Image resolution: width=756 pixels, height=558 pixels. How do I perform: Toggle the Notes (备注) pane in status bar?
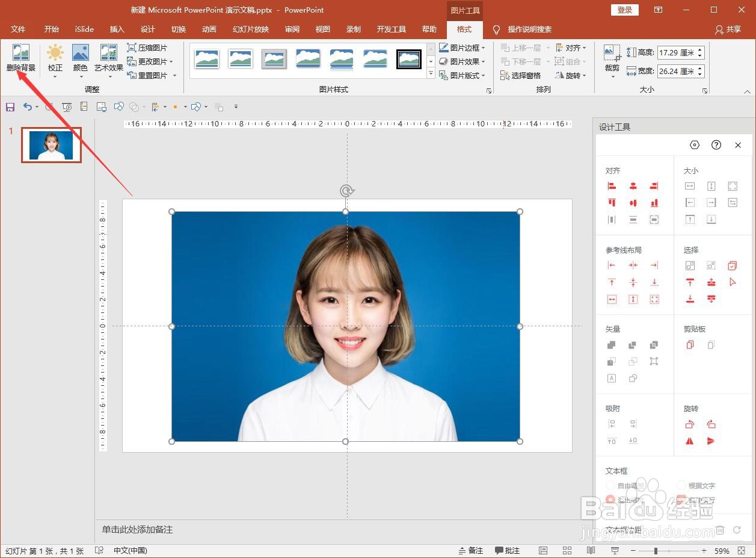470,550
